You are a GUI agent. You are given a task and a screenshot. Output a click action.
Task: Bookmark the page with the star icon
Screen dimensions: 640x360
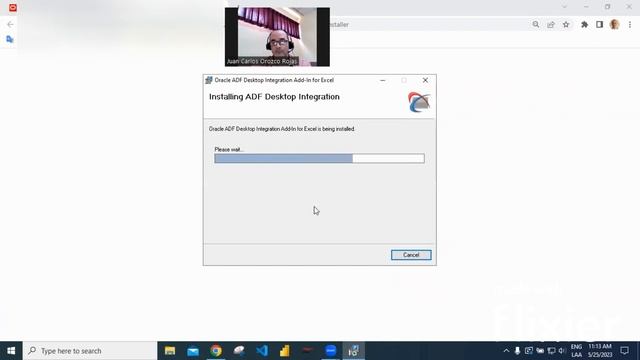pos(566,24)
